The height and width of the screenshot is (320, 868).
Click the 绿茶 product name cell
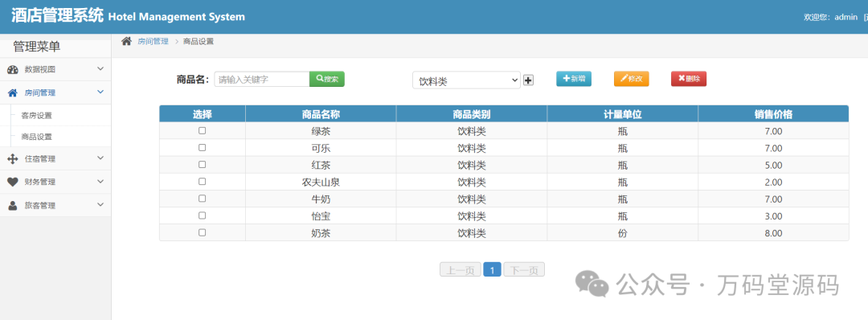pos(321,132)
